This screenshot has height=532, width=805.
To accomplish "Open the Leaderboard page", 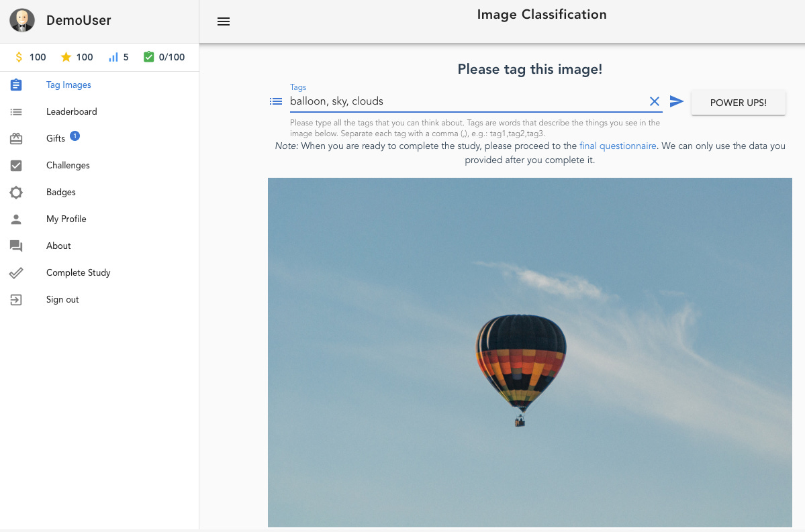I will tap(71, 112).
